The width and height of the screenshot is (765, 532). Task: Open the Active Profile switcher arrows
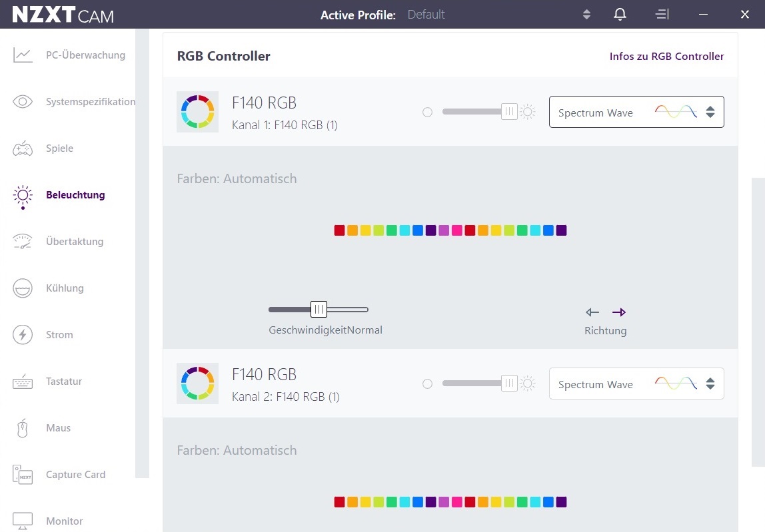(x=586, y=14)
